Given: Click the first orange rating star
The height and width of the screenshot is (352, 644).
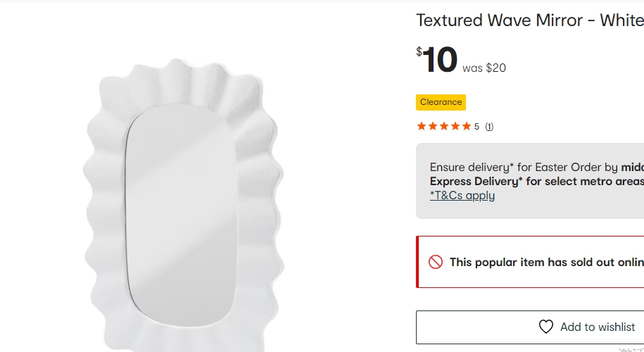Looking at the screenshot, I should pos(422,126).
